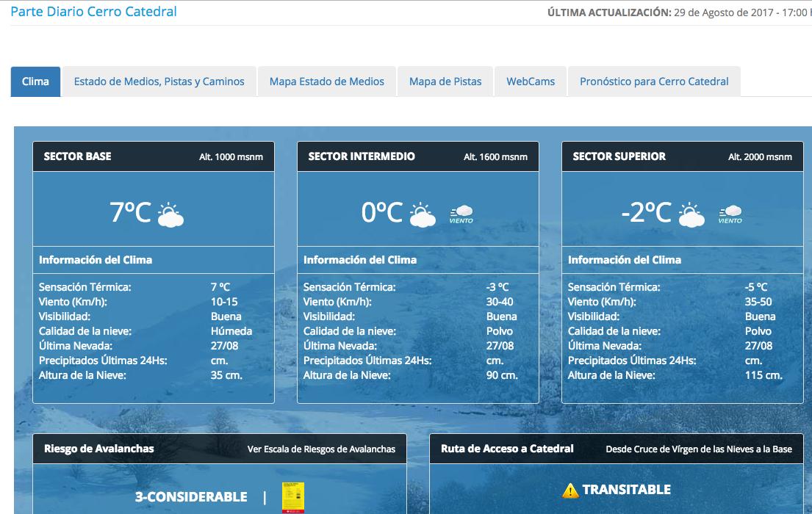Click the Húmeda snow quality value
Image resolution: width=812 pixels, height=514 pixels.
231,331
